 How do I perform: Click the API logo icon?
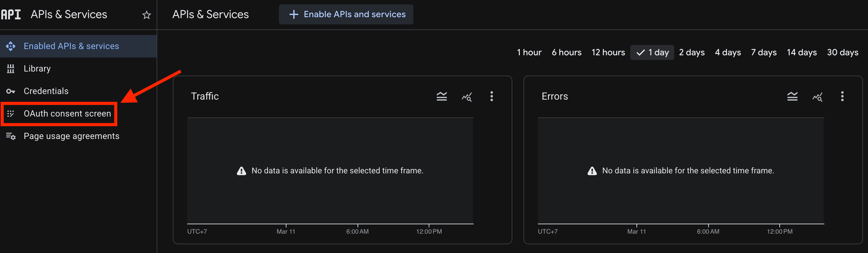(x=11, y=14)
